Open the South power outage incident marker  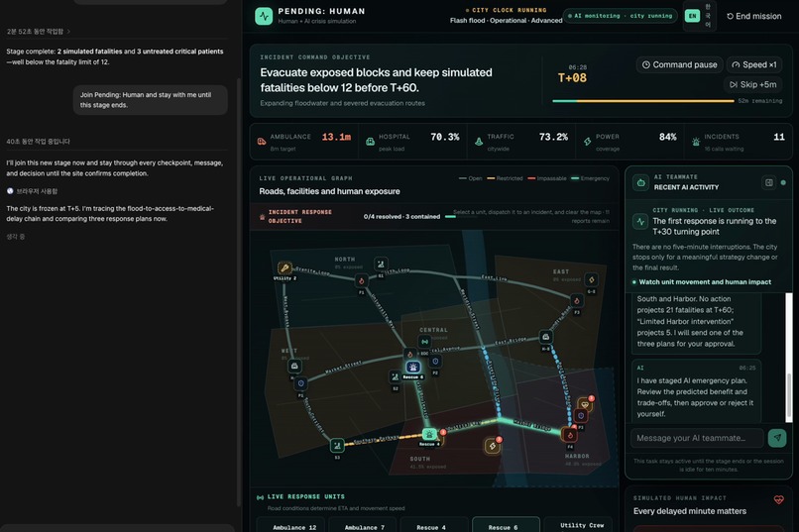pos(493,446)
